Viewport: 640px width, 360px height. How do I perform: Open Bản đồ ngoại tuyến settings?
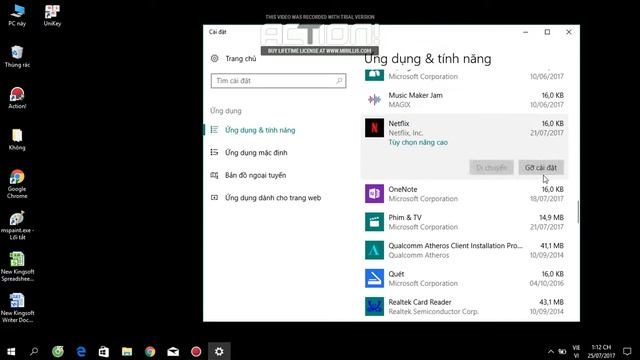coord(255,176)
